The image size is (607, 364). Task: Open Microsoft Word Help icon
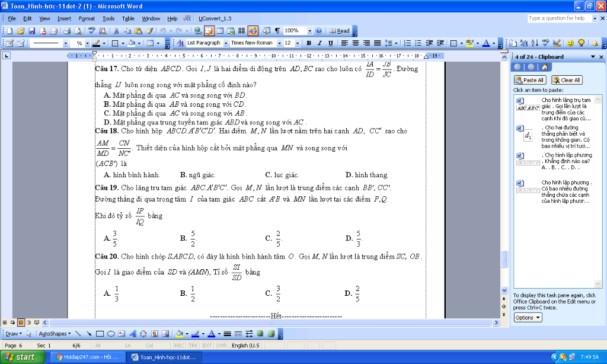pos(318,31)
